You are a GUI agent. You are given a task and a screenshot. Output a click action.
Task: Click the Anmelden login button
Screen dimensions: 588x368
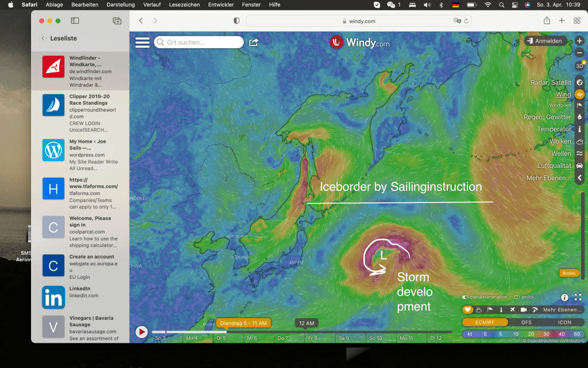(x=546, y=41)
